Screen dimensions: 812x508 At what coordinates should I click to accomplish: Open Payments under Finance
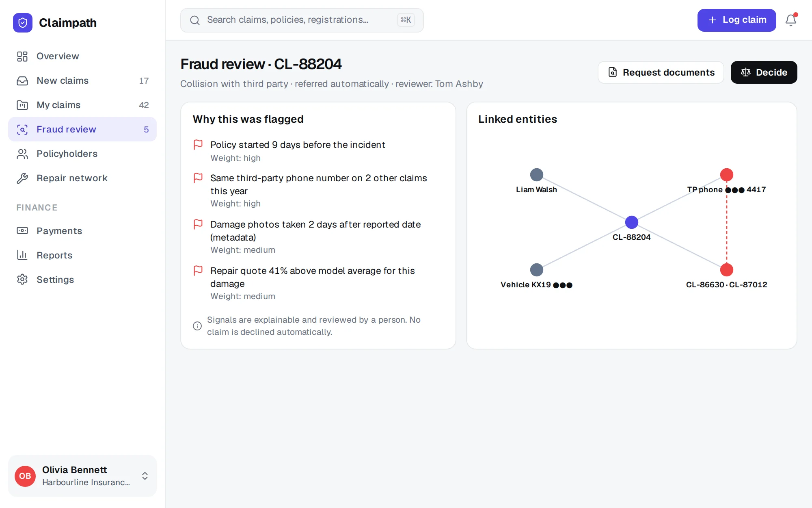click(x=82, y=231)
